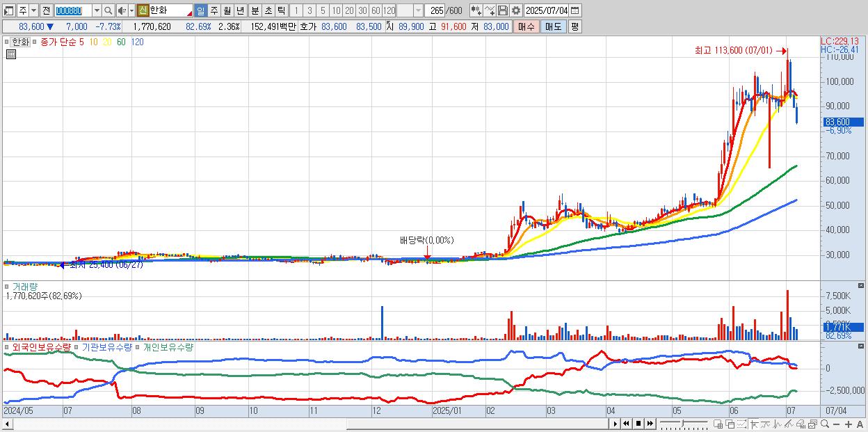Open stock search with the magnifier icon
The image size is (868, 432).
pyautogui.click(x=108, y=11)
